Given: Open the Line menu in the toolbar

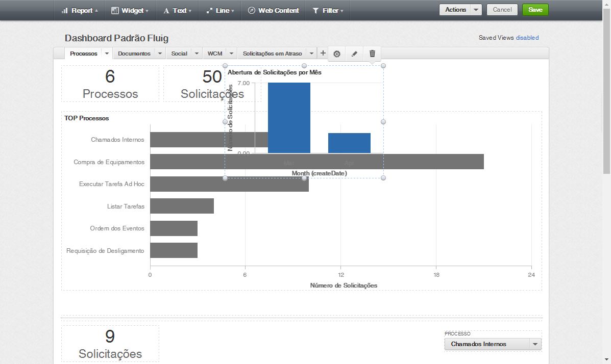Looking at the screenshot, I should [x=220, y=10].
